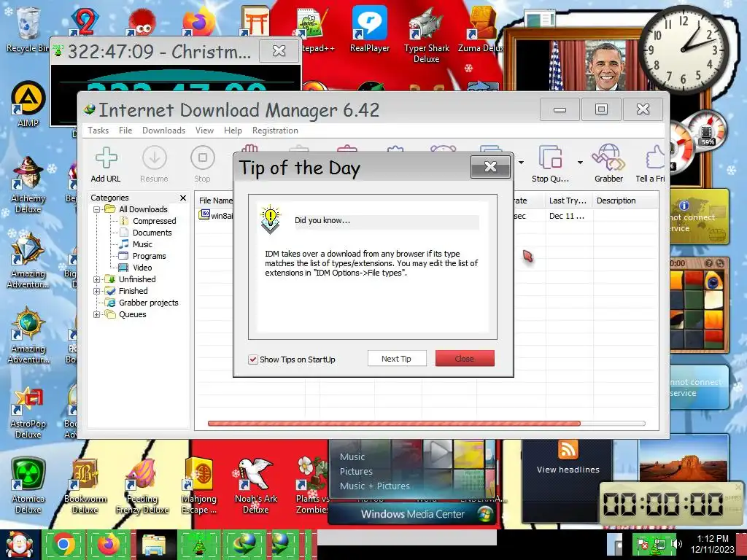747x560 pixels.
Task: Open the Downloads menu
Action: pyautogui.click(x=164, y=131)
